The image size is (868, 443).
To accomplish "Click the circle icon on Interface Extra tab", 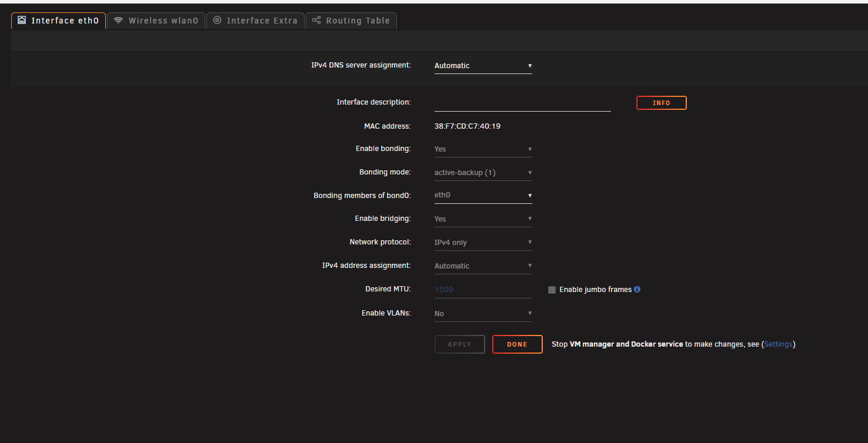I will [x=217, y=21].
